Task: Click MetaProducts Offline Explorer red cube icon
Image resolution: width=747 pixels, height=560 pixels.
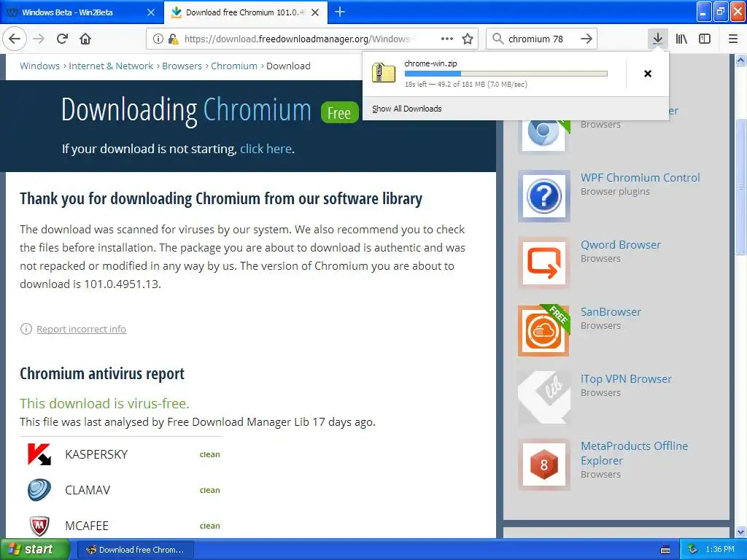Action: [544, 464]
